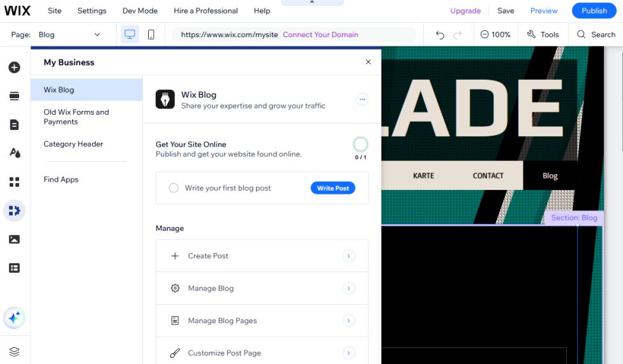This screenshot has width=623, height=364.
Task: Open the CMS table sidebar icon
Action: 14,268
